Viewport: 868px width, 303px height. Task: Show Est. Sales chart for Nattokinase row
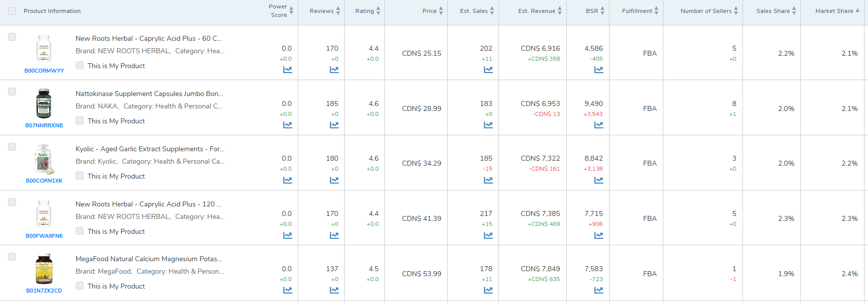[x=488, y=125]
